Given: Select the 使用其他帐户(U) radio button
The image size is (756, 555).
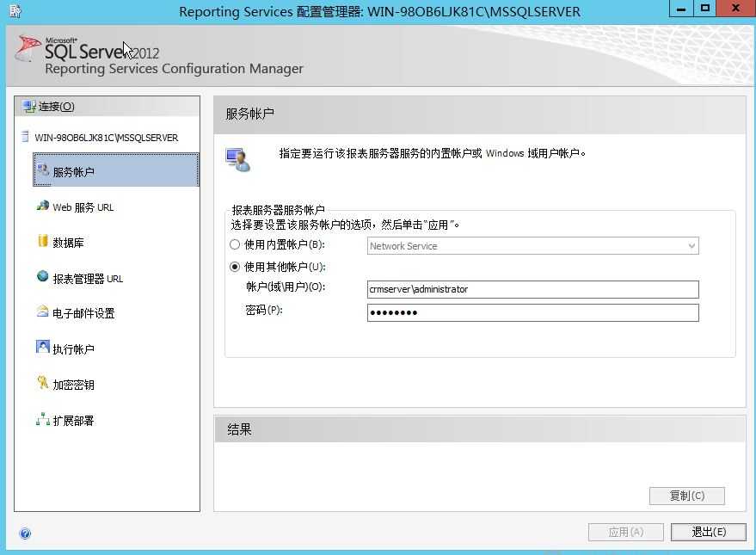Looking at the screenshot, I should pyautogui.click(x=235, y=267).
